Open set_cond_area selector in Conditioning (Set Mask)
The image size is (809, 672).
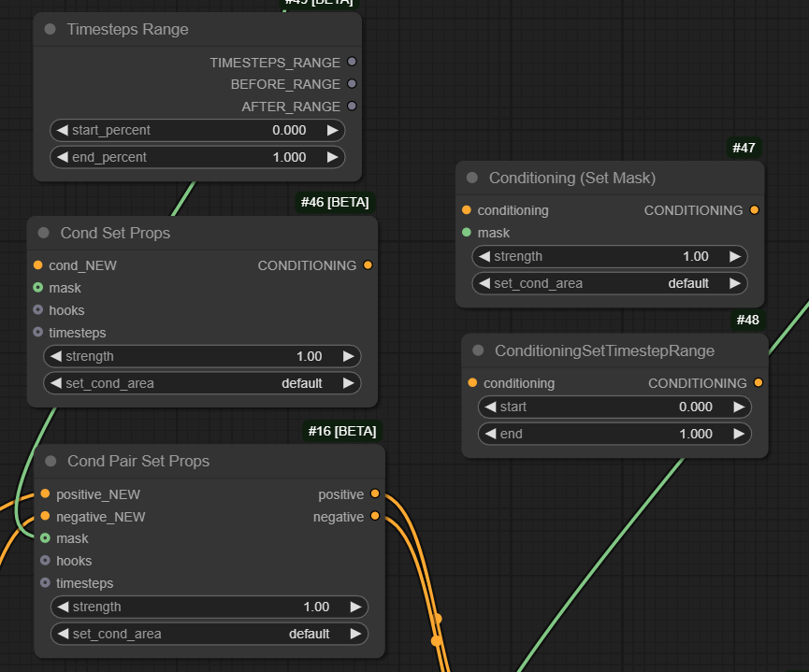pyautogui.click(x=610, y=283)
